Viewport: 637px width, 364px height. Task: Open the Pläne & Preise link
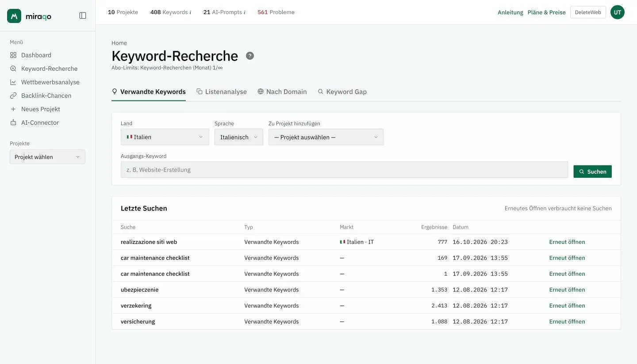(x=546, y=12)
